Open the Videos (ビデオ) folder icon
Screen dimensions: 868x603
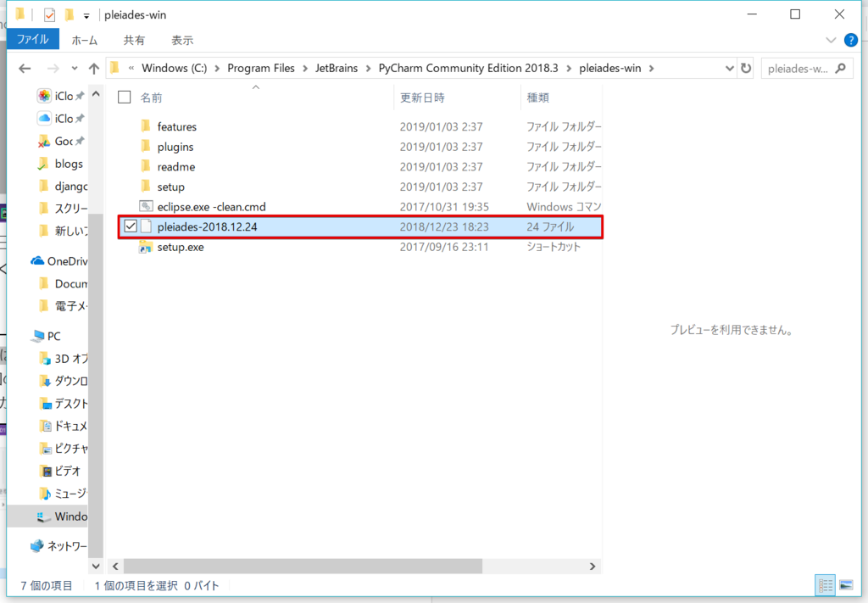[x=45, y=472]
